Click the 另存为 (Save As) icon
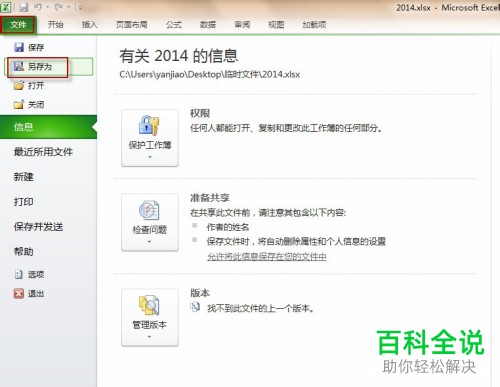The height and width of the screenshot is (387, 500). point(19,66)
